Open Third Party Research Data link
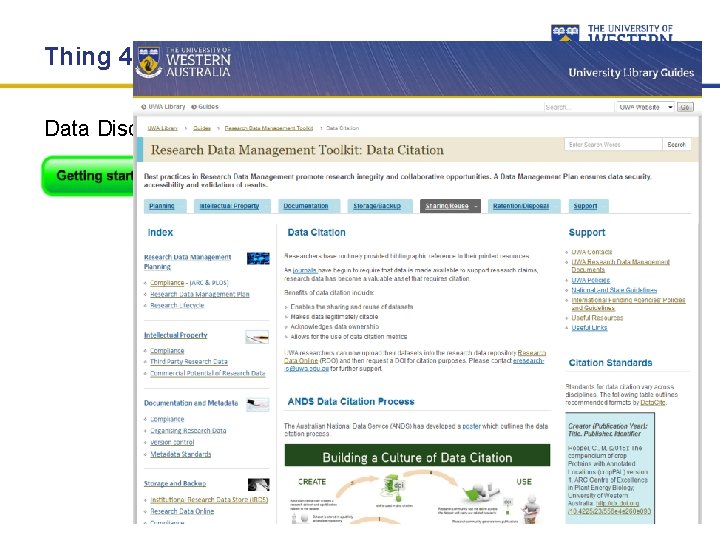The image size is (720, 540). (x=189, y=362)
